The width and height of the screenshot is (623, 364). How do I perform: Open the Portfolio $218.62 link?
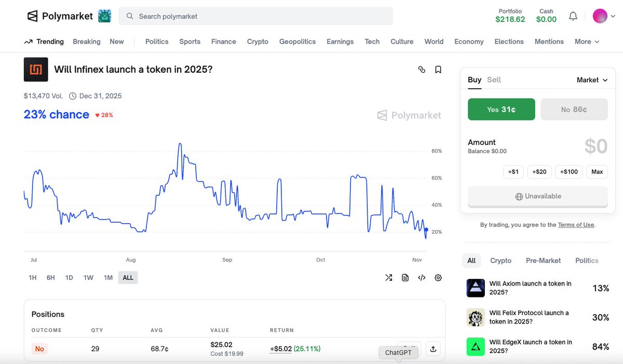point(510,16)
